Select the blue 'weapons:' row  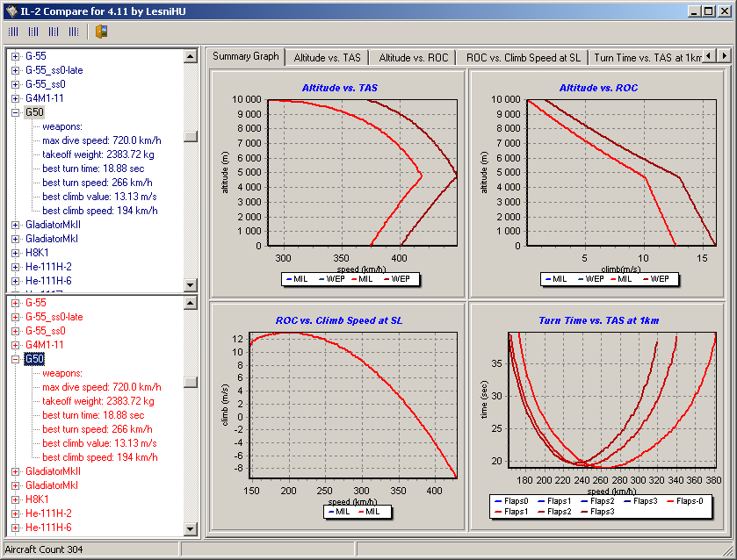tap(62, 127)
